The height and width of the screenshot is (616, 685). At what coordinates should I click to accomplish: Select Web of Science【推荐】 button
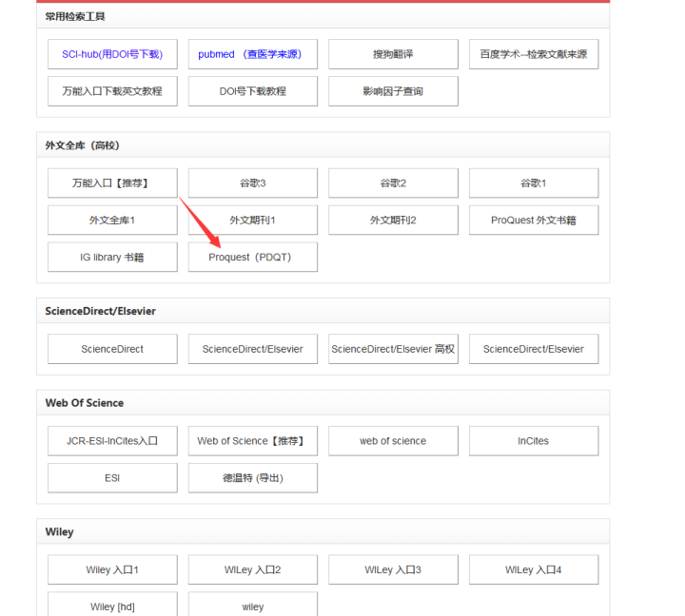252,441
